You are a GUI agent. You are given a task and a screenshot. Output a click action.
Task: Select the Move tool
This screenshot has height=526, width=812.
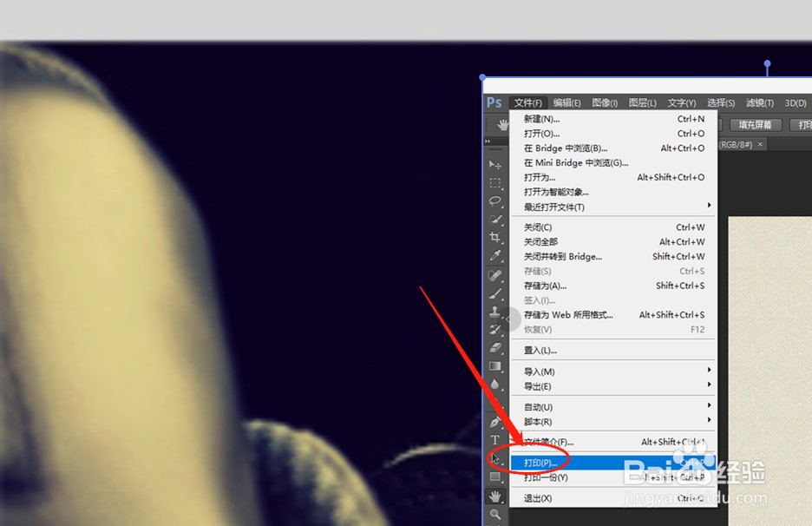point(495,165)
